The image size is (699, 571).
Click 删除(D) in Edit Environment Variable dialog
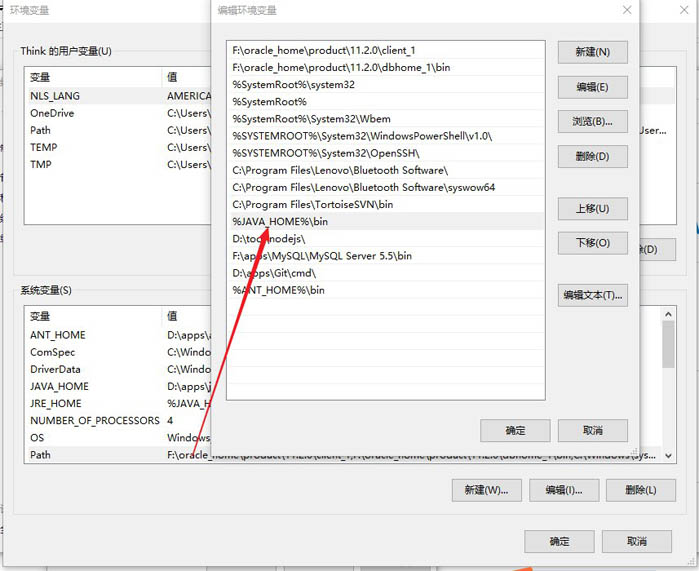592,156
